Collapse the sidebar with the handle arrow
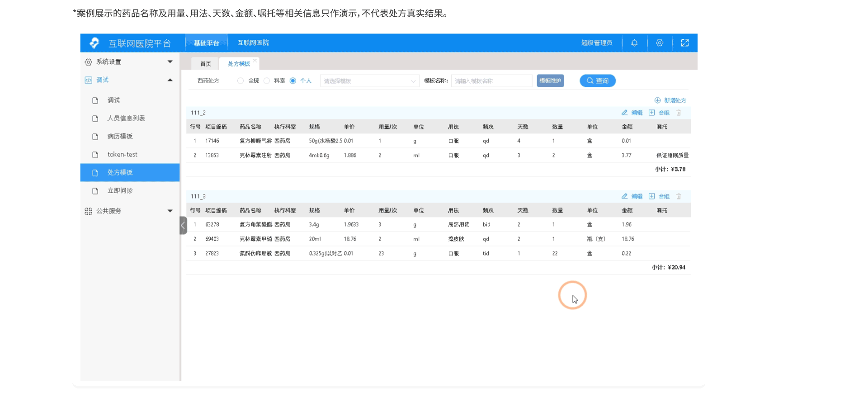 pyautogui.click(x=183, y=225)
